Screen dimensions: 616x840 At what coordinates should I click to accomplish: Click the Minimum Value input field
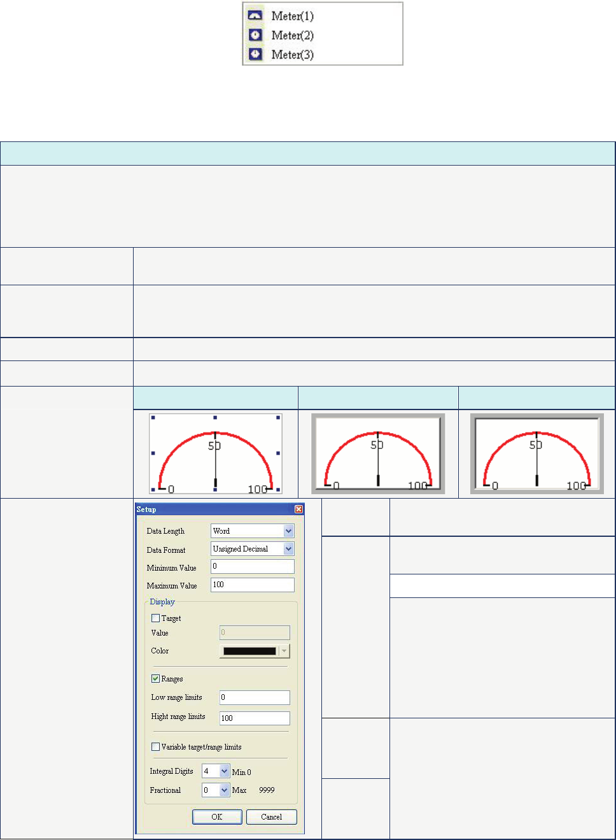[x=252, y=566]
